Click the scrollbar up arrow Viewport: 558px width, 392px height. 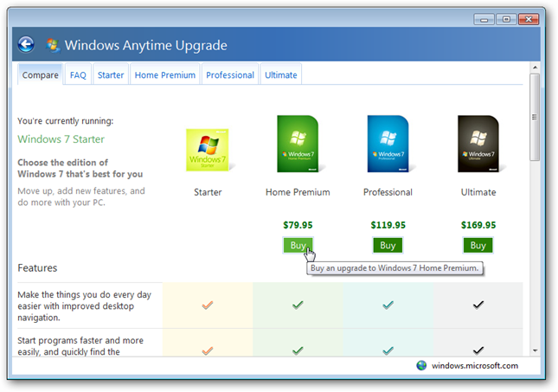pyautogui.click(x=535, y=67)
